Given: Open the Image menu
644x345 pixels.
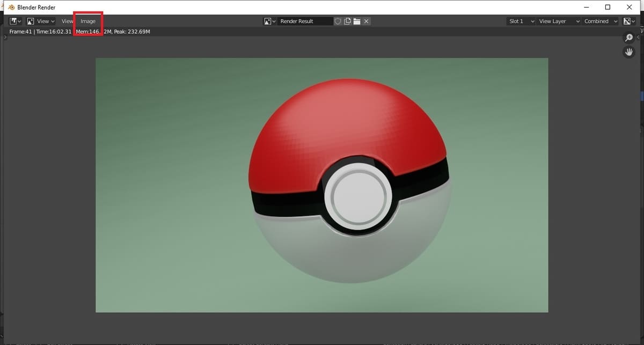Looking at the screenshot, I should (x=88, y=21).
